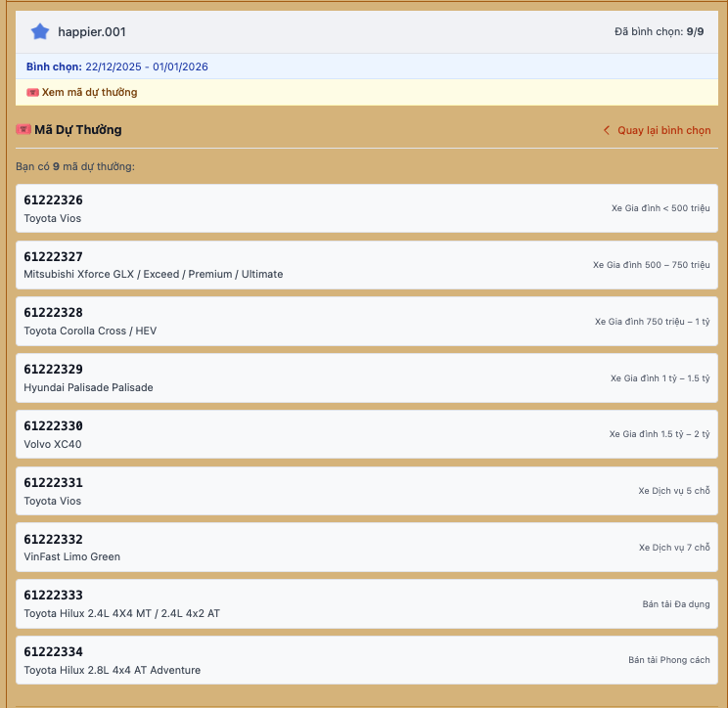Viewport: 728px width, 708px height.
Task: Click Toyota Corolla Cross / HEV
Action: coord(90,331)
